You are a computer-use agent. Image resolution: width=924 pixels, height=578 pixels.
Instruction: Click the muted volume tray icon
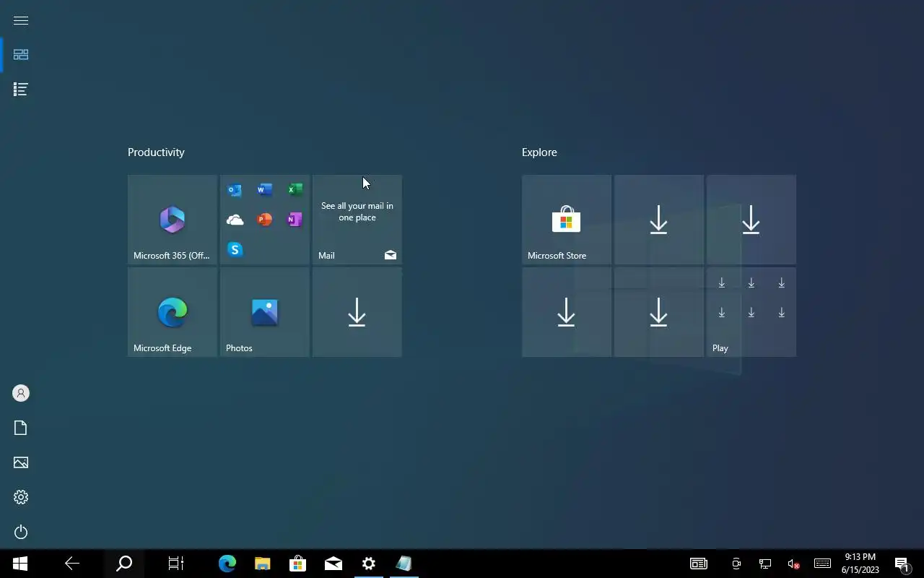point(794,564)
